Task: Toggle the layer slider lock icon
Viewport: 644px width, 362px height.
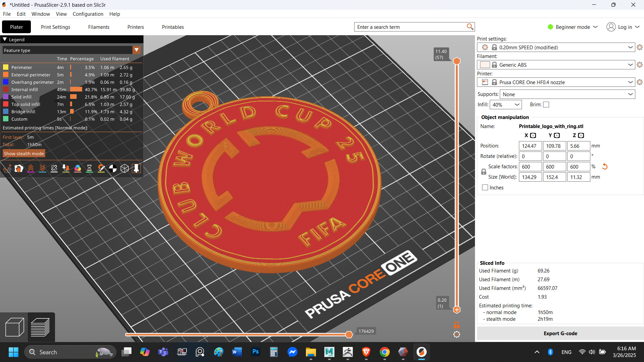Action: [457, 325]
